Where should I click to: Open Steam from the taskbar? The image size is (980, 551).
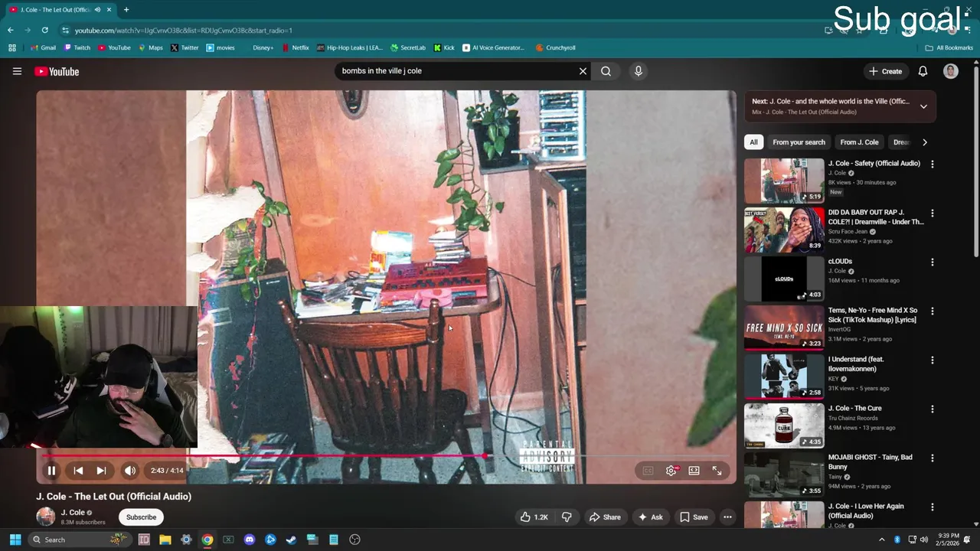291,540
